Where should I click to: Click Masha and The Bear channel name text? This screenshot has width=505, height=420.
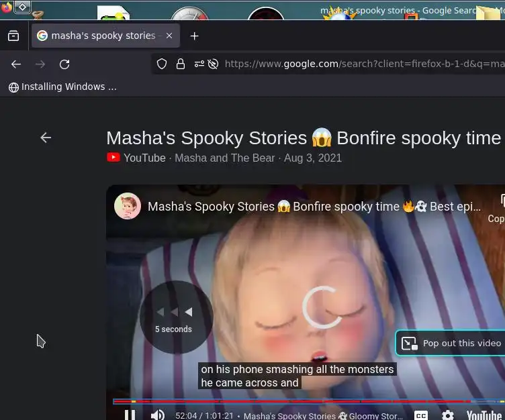coord(224,158)
